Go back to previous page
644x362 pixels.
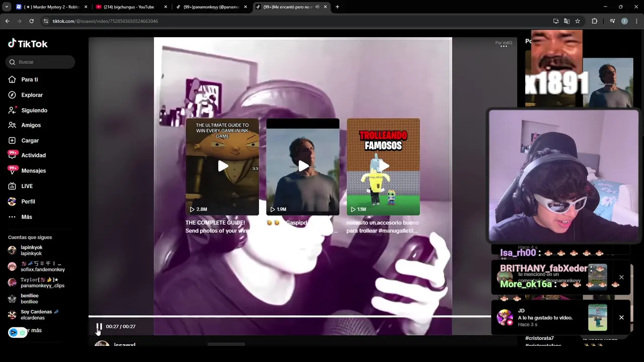point(7,21)
